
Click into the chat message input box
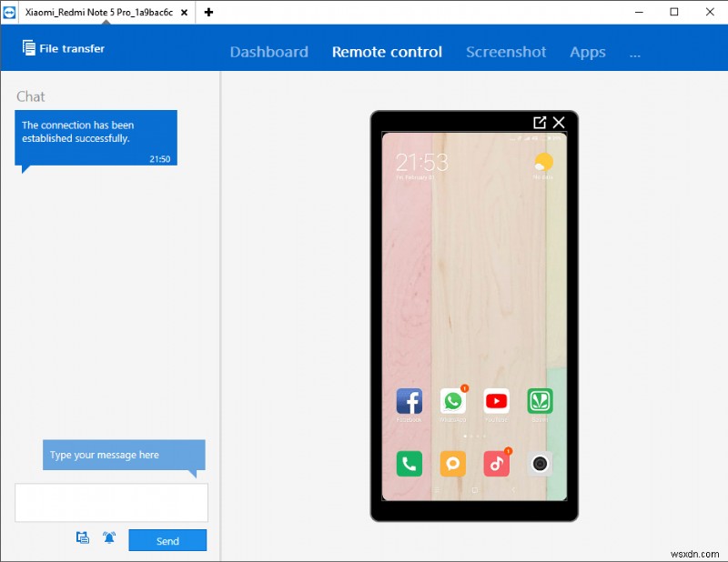click(111, 503)
